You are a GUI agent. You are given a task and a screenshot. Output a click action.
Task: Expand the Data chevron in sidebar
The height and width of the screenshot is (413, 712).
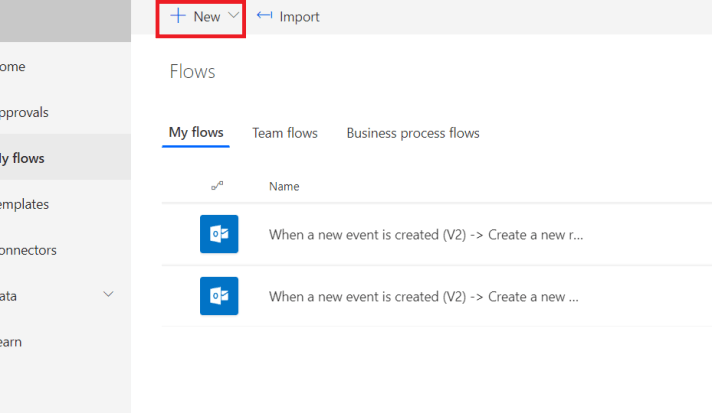pyautogui.click(x=108, y=295)
